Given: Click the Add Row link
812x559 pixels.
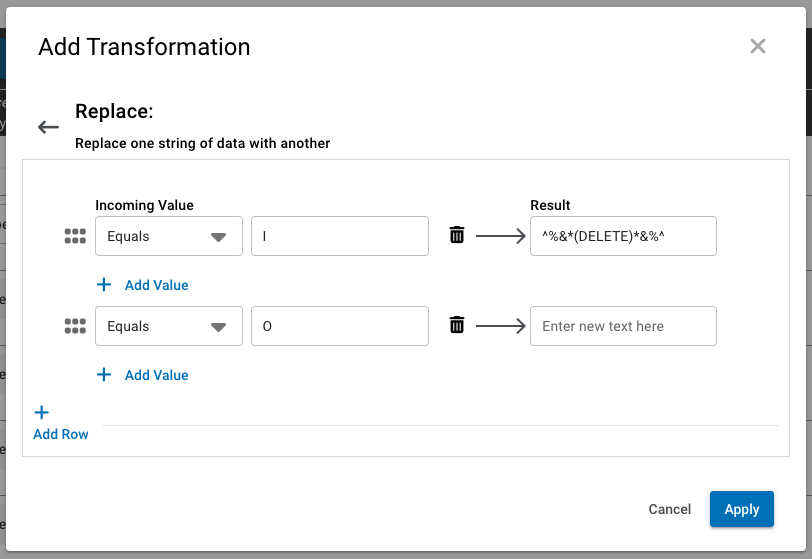Looking at the screenshot, I should 61,434.
